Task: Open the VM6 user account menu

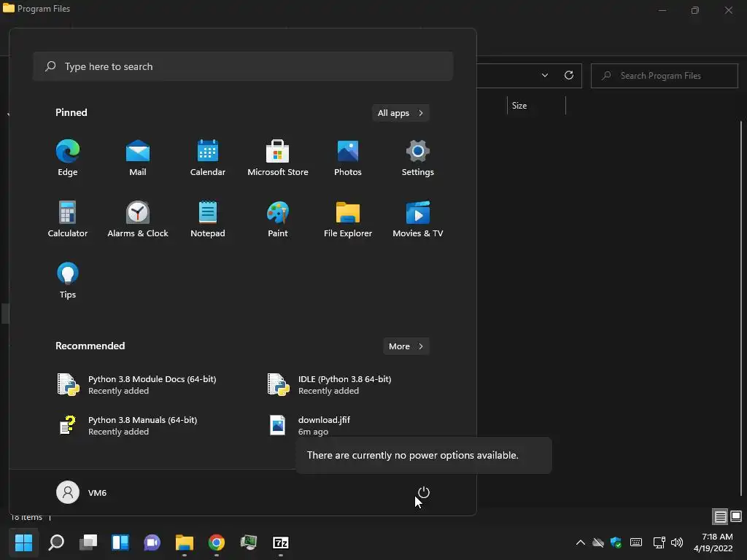Action: point(82,492)
